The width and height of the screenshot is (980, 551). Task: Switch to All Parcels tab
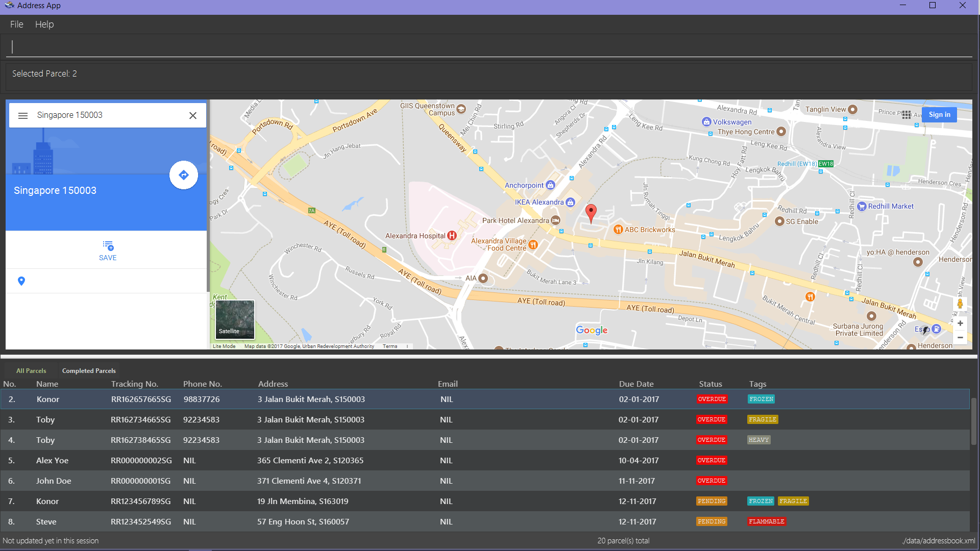tap(31, 371)
